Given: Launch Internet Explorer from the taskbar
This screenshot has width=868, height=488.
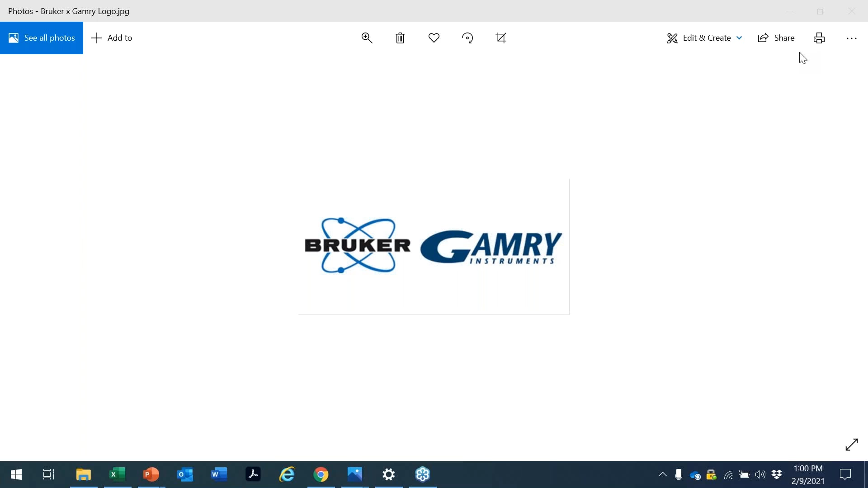Looking at the screenshot, I should pyautogui.click(x=287, y=474).
